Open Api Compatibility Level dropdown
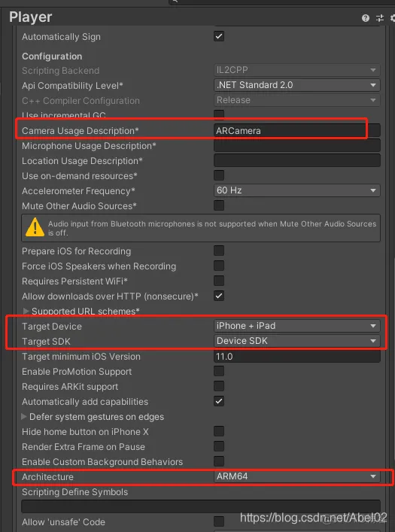The height and width of the screenshot is (532, 395). [x=297, y=85]
